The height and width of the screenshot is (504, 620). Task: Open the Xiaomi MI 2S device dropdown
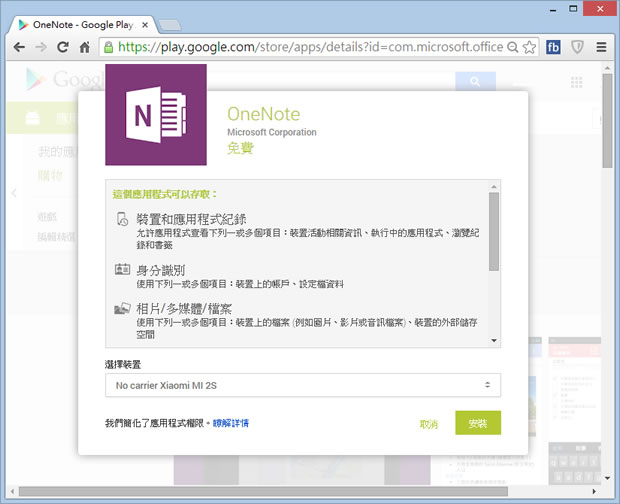tap(302, 385)
